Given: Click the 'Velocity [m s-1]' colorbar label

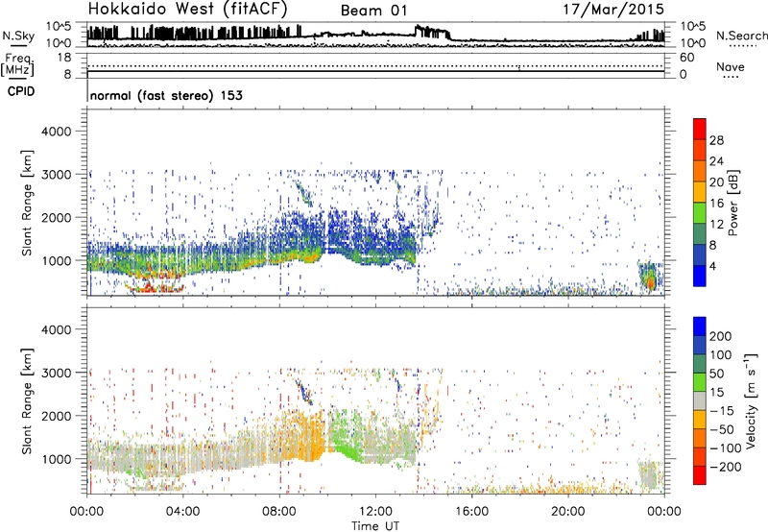Looking at the screenshot, I should click(x=751, y=400).
